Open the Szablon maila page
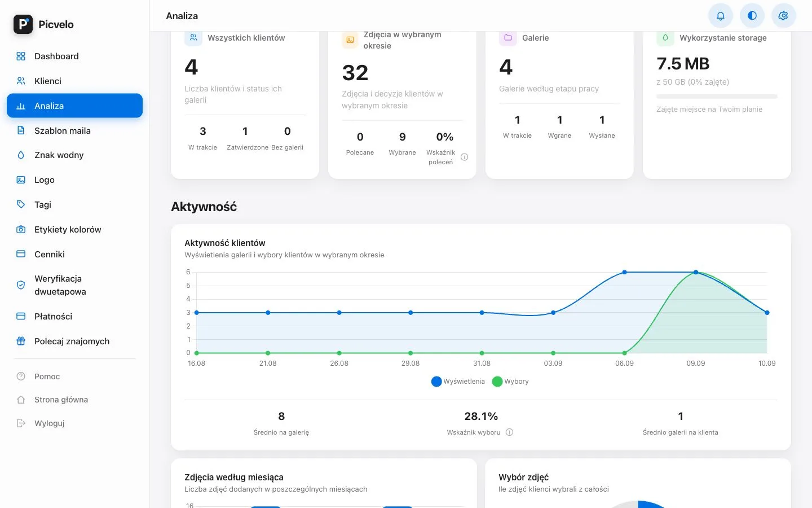 [x=74, y=131]
